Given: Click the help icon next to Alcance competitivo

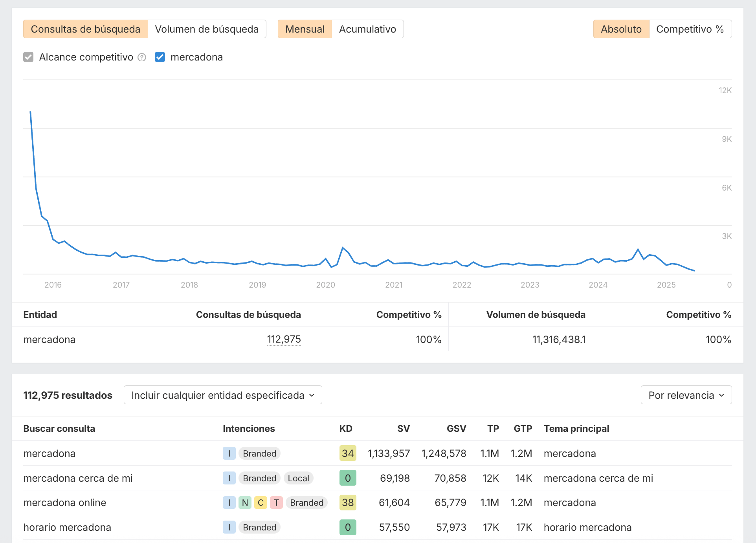Looking at the screenshot, I should coord(141,57).
